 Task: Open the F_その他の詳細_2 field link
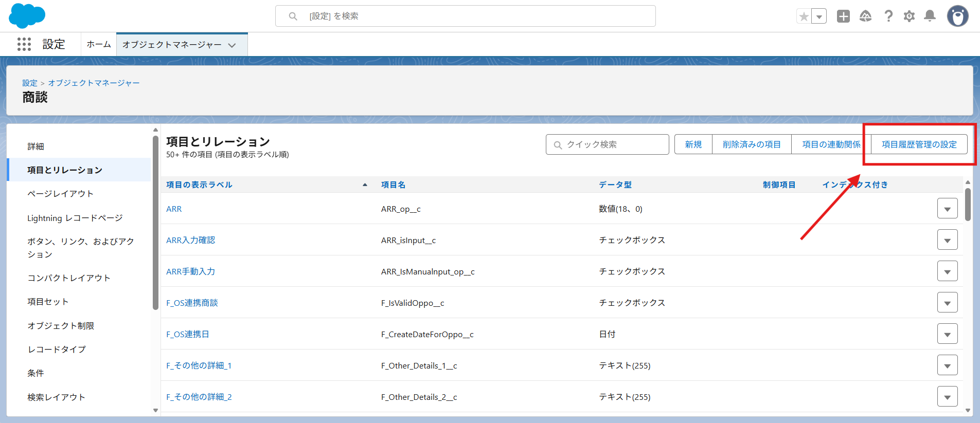pyautogui.click(x=199, y=397)
